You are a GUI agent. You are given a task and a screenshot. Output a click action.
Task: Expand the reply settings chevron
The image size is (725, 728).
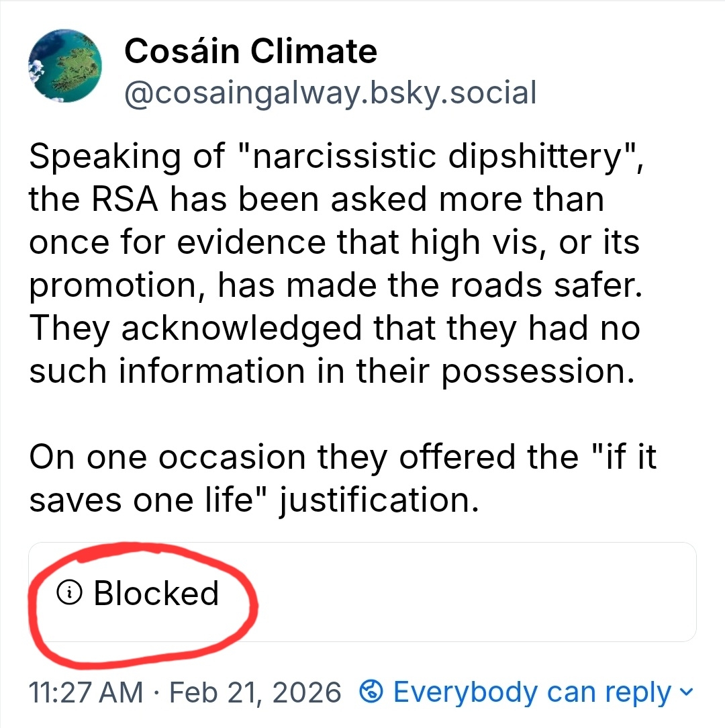(x=685, y=691)
